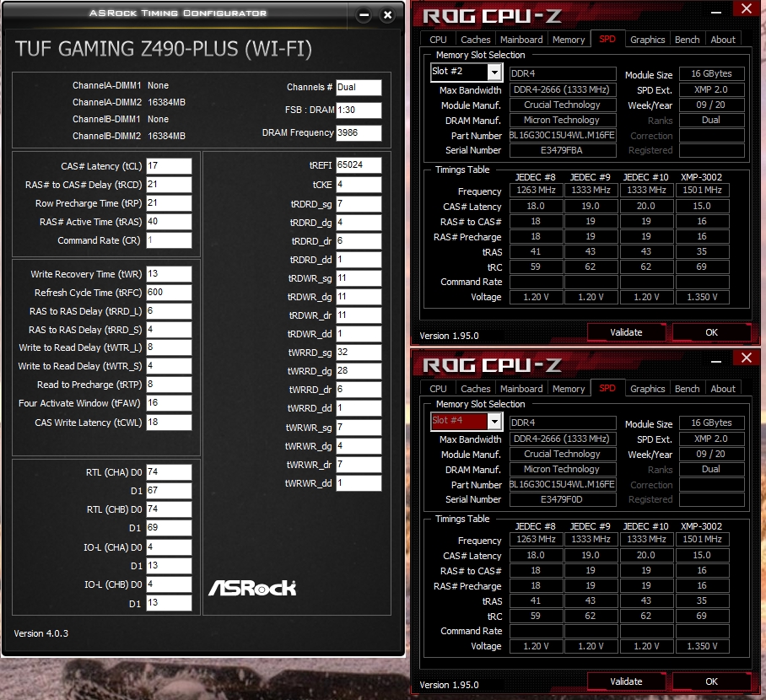Click 'Version 4.0.3' text in ASRock window
Viewport: 766px width, 700px height.
point(41,633)
